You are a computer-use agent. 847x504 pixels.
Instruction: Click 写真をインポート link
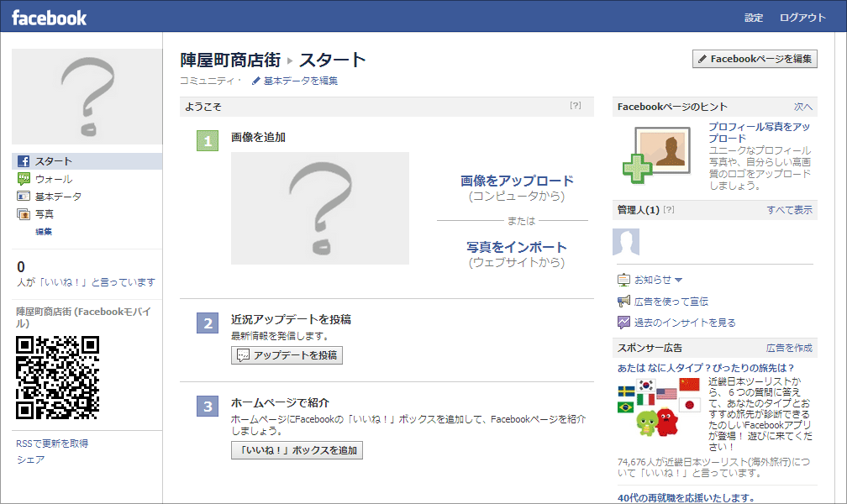(x=517, y=247)
